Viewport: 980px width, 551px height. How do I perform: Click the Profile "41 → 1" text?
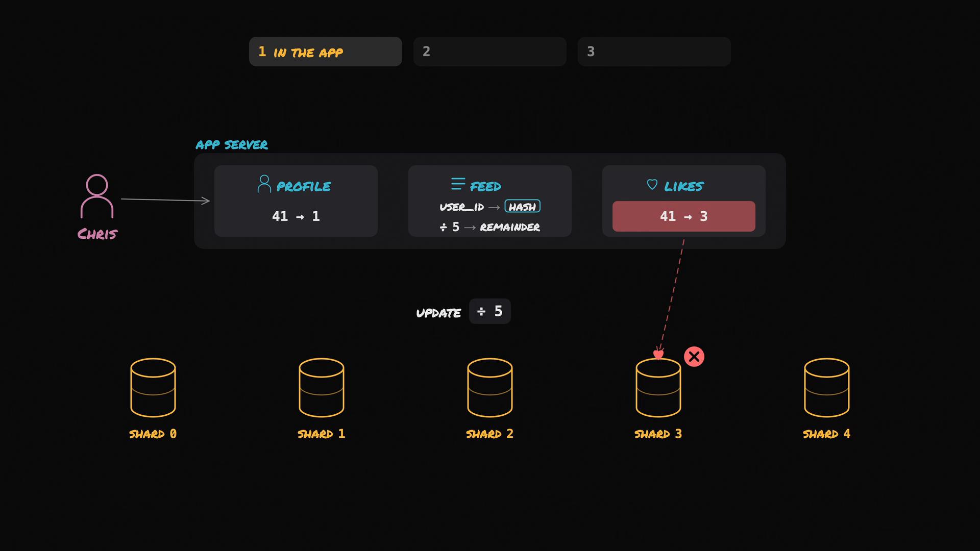click(x=296, y=216)
